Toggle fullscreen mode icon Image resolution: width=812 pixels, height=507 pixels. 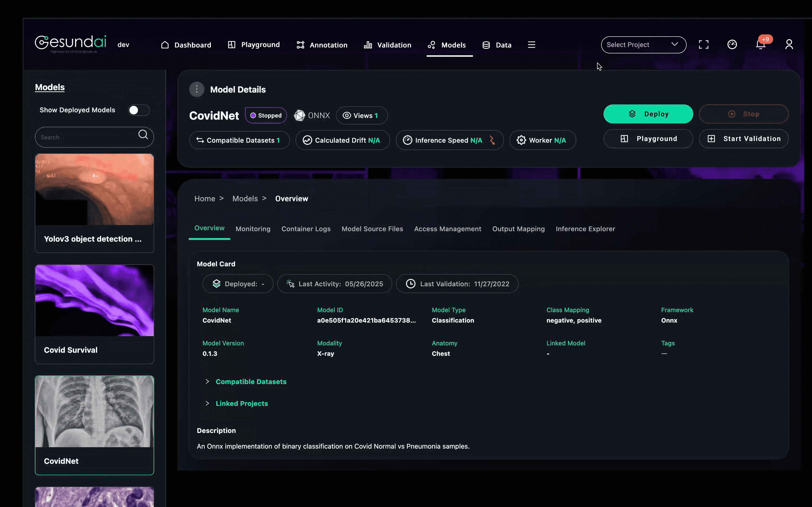coord(704,45)
